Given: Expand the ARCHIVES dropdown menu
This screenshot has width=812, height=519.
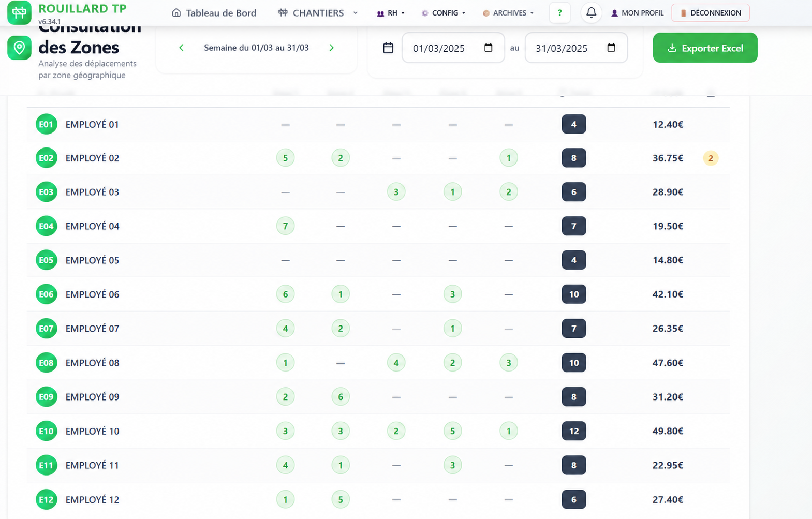Looking at the screenshot, I should click(x=508, y=13).
